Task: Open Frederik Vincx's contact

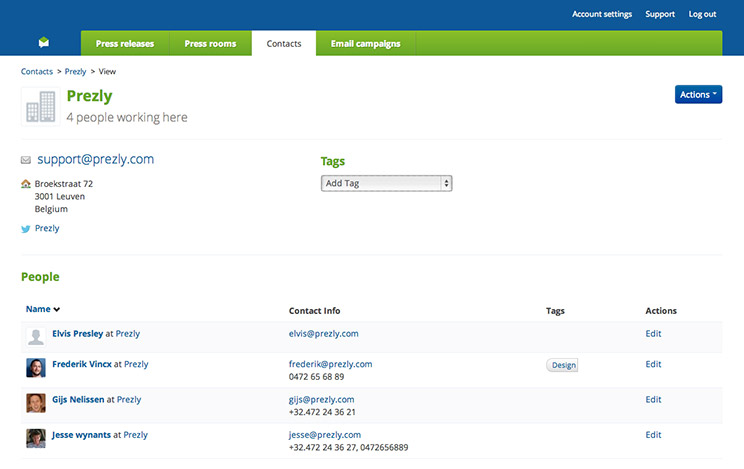Action: click(82, 364)
